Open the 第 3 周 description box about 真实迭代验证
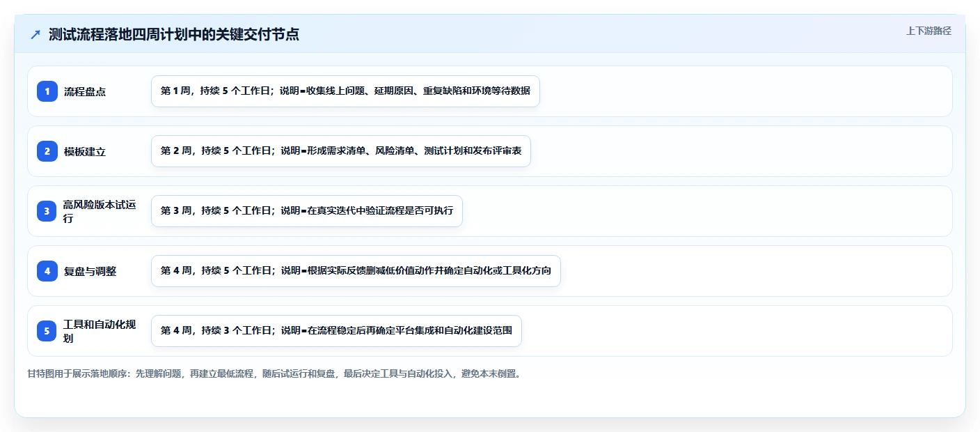This screenshot has height=432, width=980. [307, 211]
